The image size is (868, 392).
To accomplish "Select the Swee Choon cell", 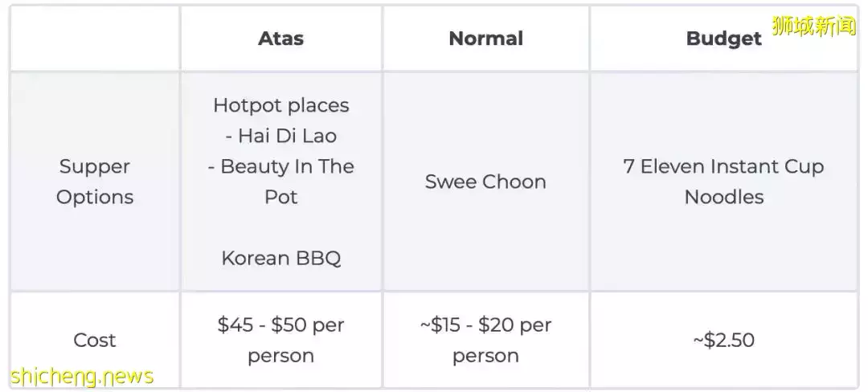I will 485,182.
